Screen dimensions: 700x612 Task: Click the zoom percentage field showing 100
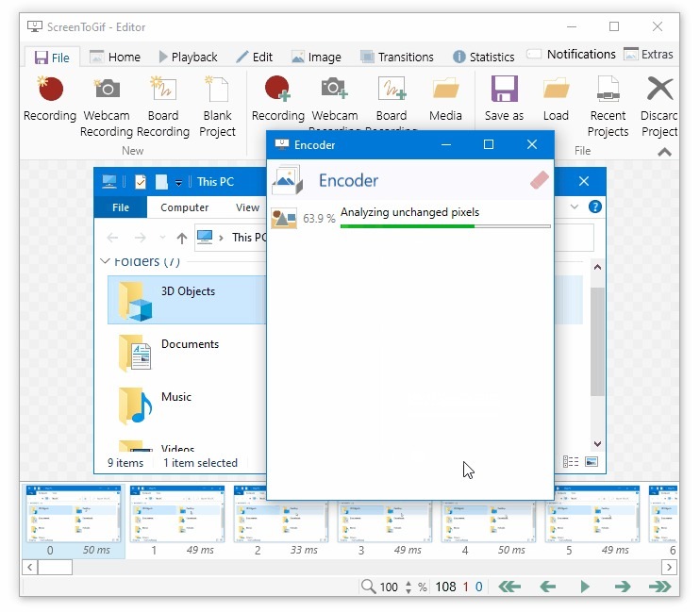tap(389, 587)
